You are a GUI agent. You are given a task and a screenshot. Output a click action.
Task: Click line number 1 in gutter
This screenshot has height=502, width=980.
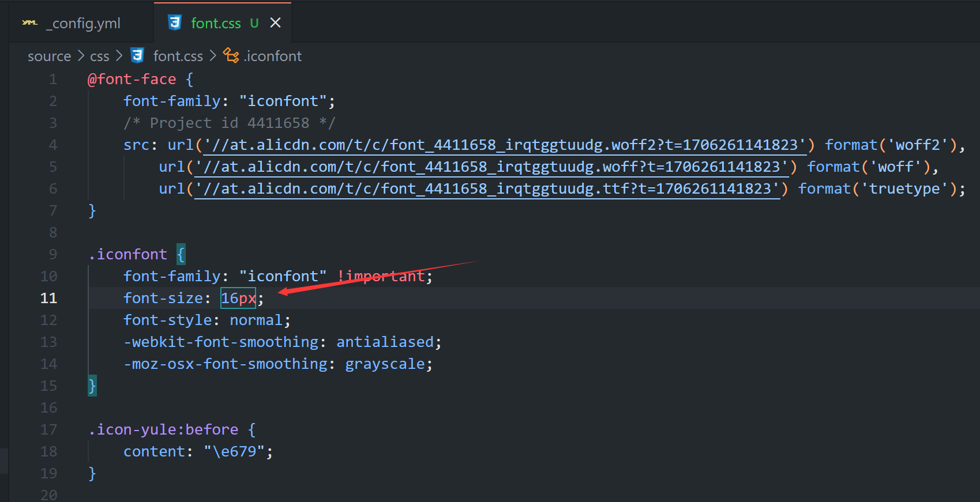tap(52, 79)
